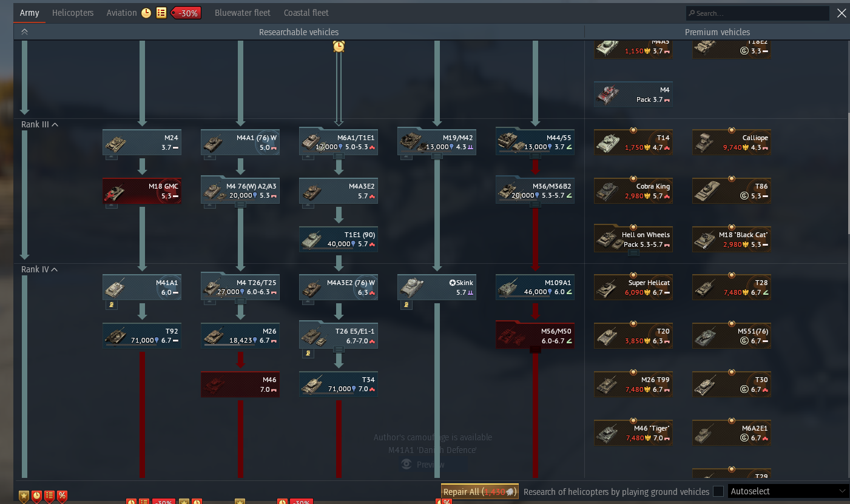This screenshot has width=850, height=504.
Task: Collapse tree using double chevron near Researchable vehicles
Action: pos(24,32)
